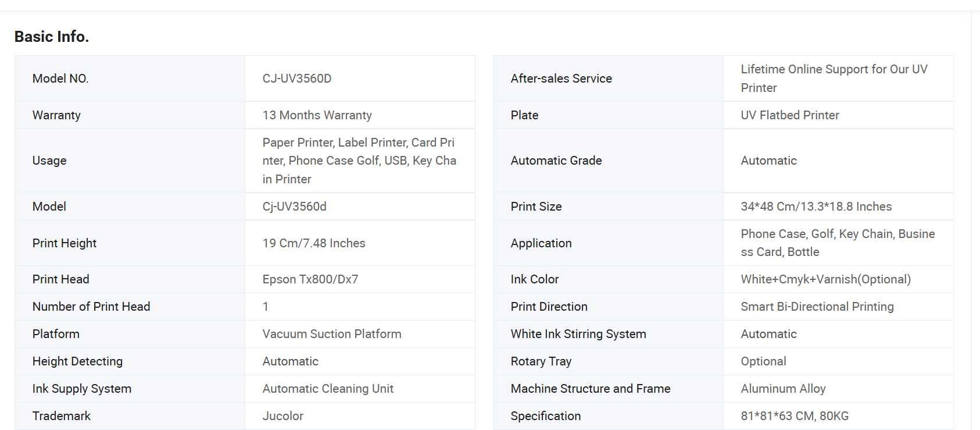Select '19 Cm/7.48 Inches' value
The width and height of the screenshot is (980, 430).
[x=314, y=243]
